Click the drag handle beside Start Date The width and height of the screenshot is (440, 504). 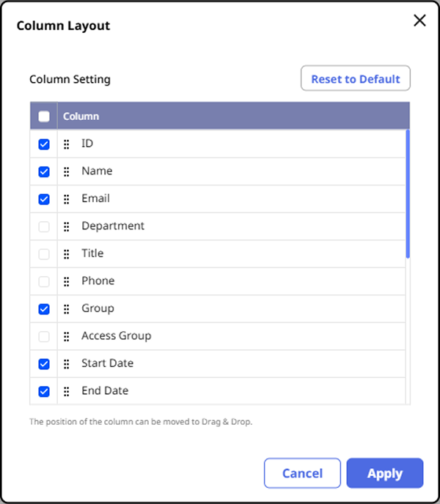(x=66, y=364)
